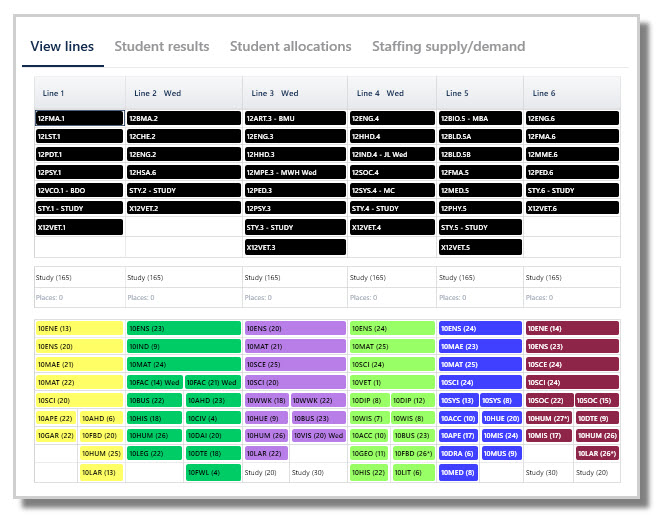The image size is (656, 516).
Task: Click light green 10LIT (6) block
Action: [x=413, y=472]
